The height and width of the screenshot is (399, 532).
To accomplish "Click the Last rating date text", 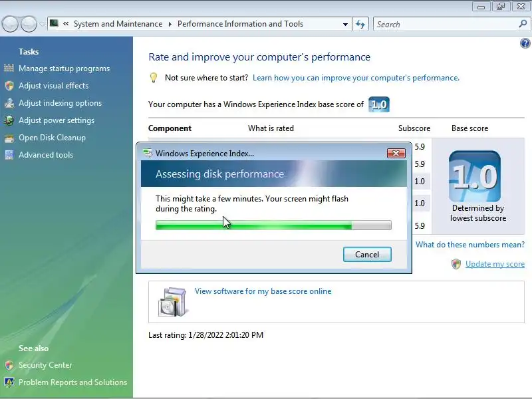I will click(205, 335).
